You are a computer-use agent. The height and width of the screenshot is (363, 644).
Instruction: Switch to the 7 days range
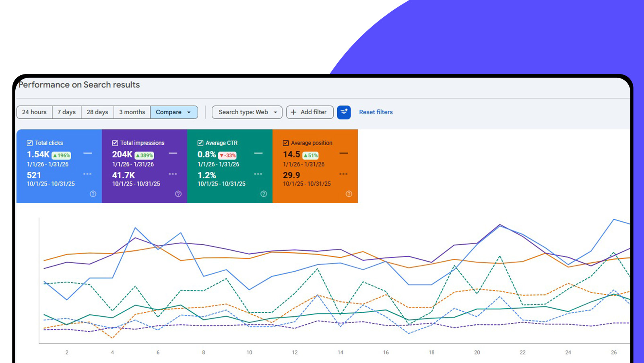coord(66,112)
